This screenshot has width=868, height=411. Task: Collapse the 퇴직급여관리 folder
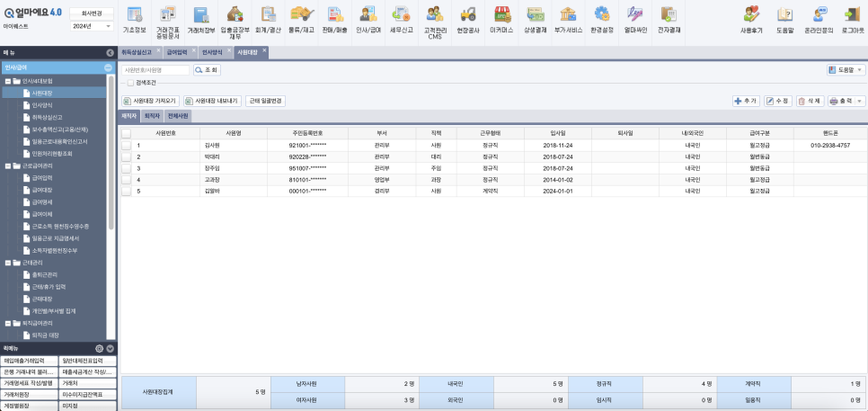pos(8,323)
